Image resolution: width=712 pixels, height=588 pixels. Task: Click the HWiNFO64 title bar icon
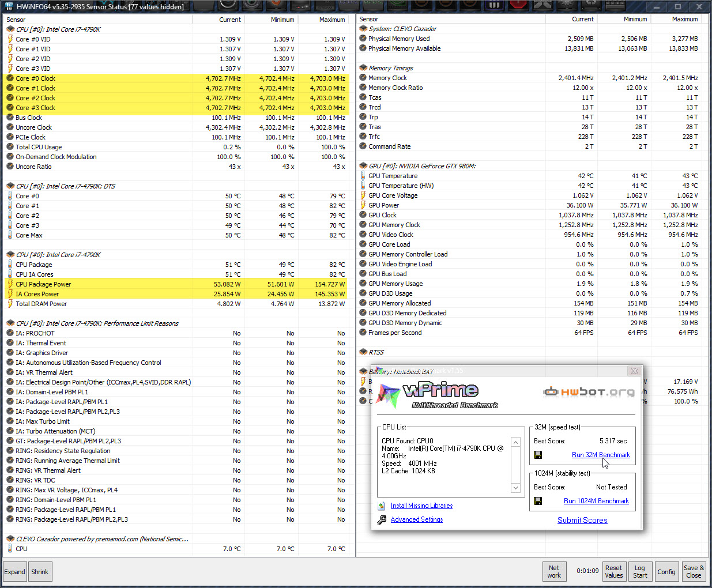pyautogui.click(x=9, y=7)
